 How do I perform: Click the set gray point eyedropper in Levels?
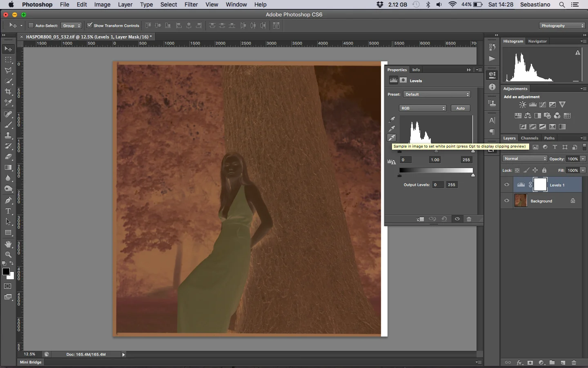tap(392, 129)
